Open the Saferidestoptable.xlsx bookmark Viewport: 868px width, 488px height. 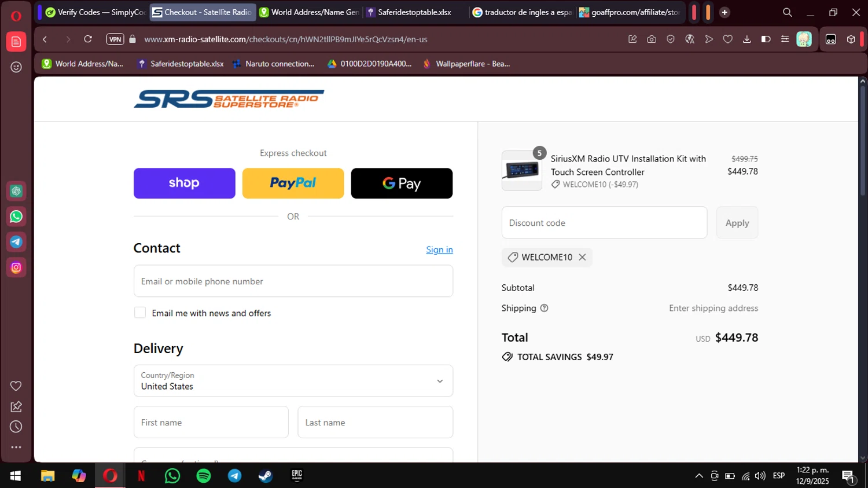[181, 64]
